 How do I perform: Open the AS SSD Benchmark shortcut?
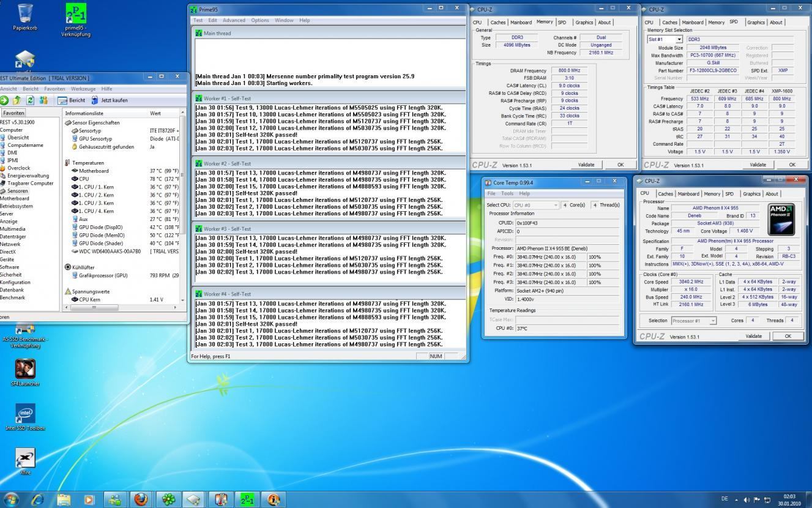(25, 337)
